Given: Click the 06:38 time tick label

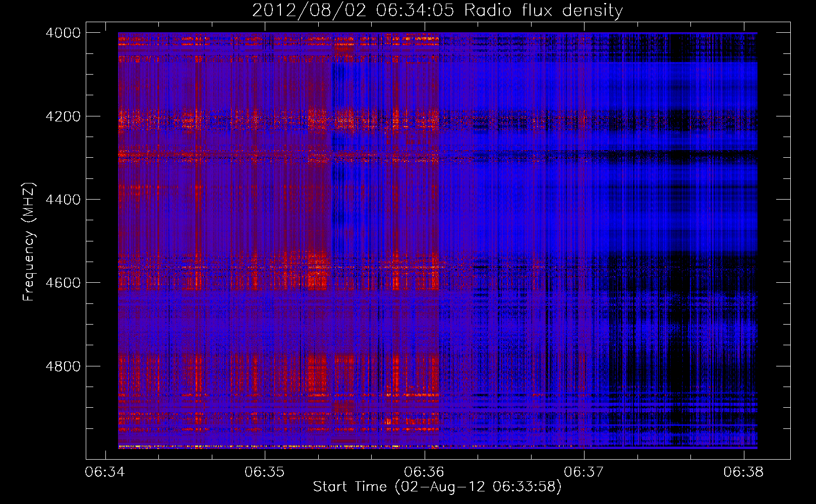Looking at the screenshot, I should (x=743, y=472).
